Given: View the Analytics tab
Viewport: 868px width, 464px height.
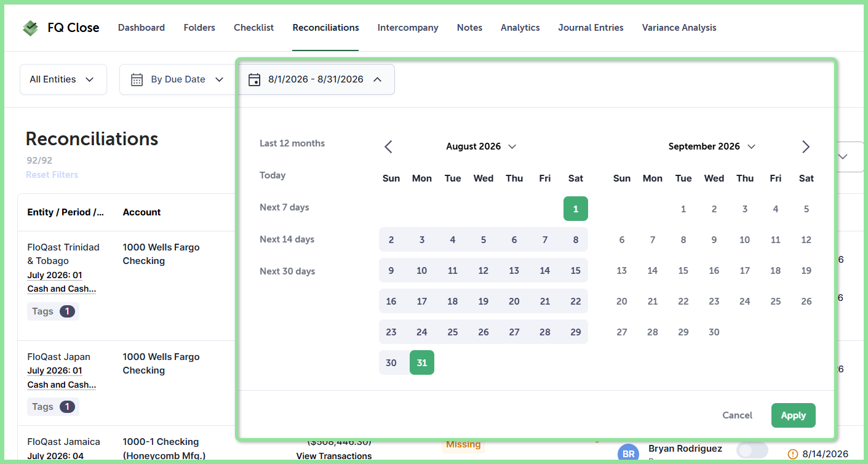Looking at the screenshot, I should (520, 28).
